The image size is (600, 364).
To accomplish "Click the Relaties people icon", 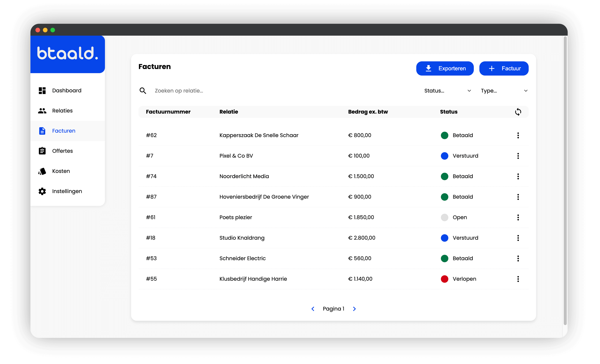I will 42,111.
